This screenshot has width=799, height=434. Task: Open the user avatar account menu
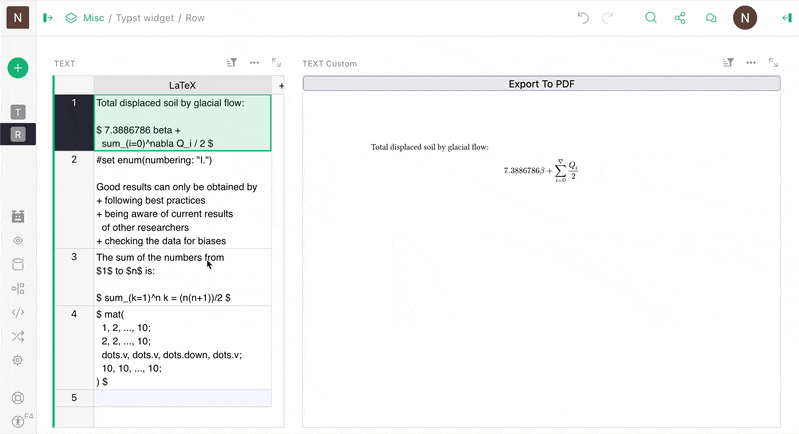[x=745, y=18]
